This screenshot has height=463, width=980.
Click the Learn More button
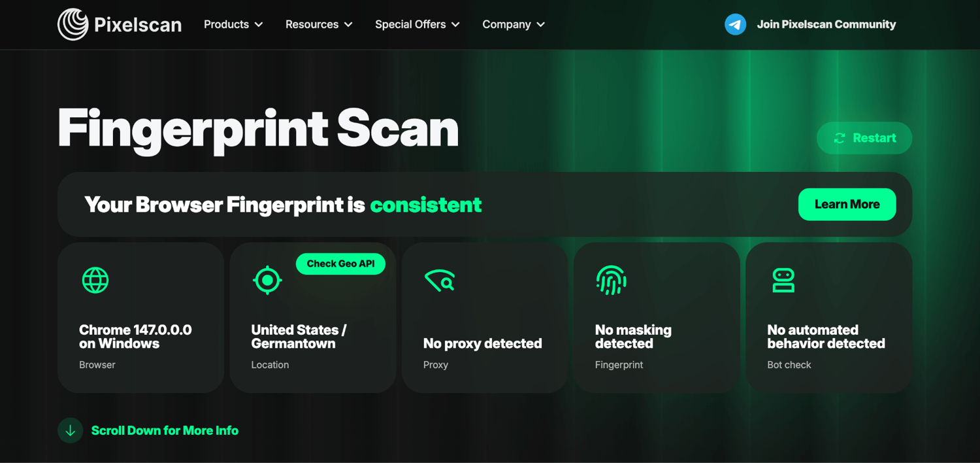(x=847, y=205)
